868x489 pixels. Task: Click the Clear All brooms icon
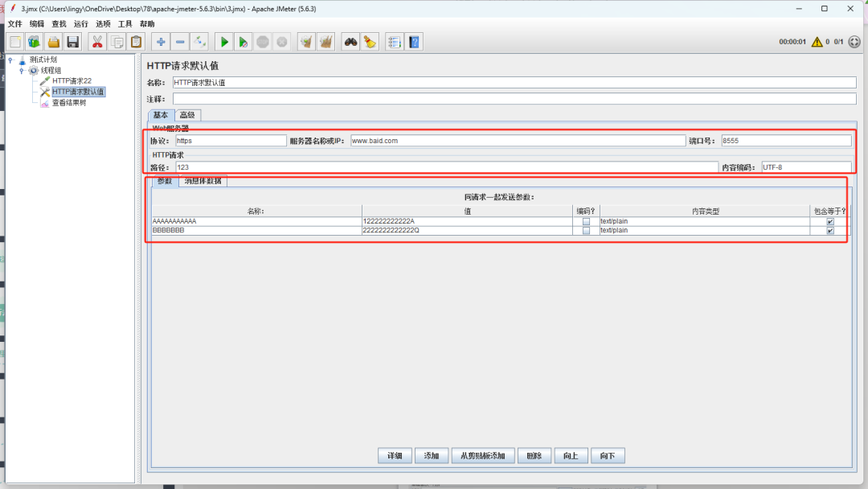[325, 42]
